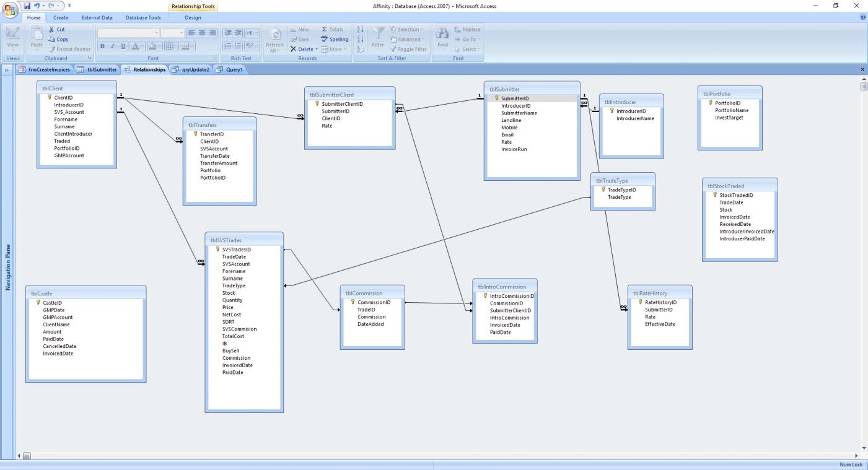This screenshot has width=868, height=470.
Task: Click the Redo icon
Action: (52, 6)
